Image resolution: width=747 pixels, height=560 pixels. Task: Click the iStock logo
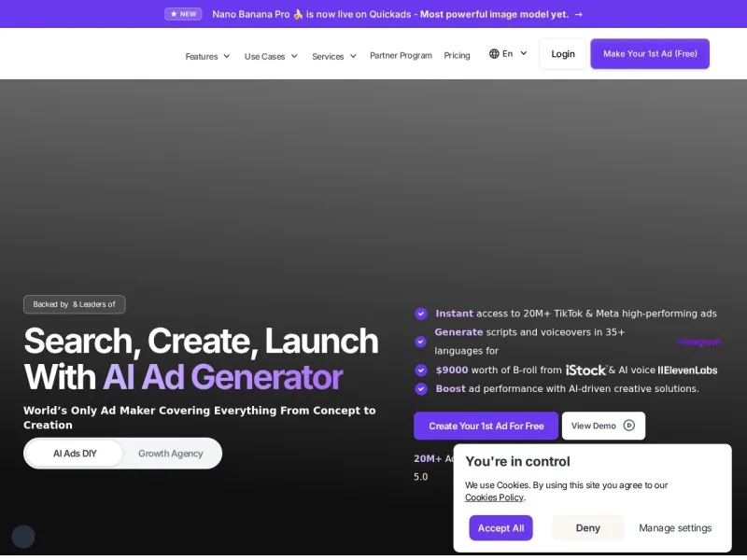pos(585,371)
